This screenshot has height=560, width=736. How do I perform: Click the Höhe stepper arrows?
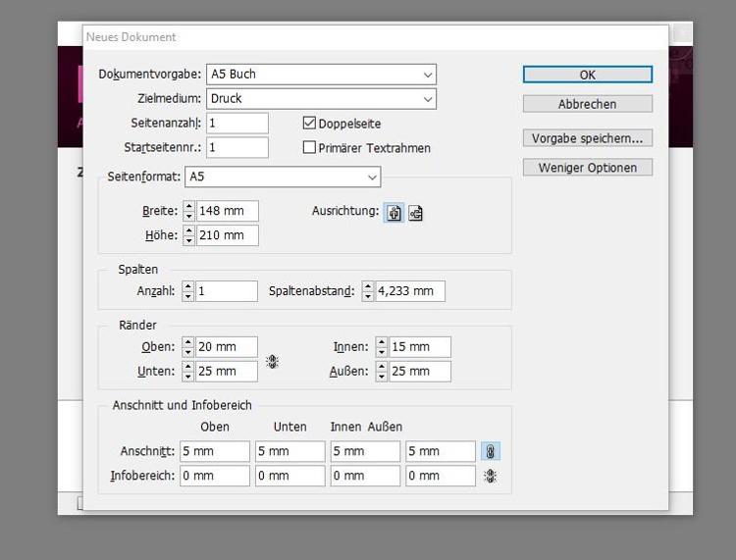(189, 235)
